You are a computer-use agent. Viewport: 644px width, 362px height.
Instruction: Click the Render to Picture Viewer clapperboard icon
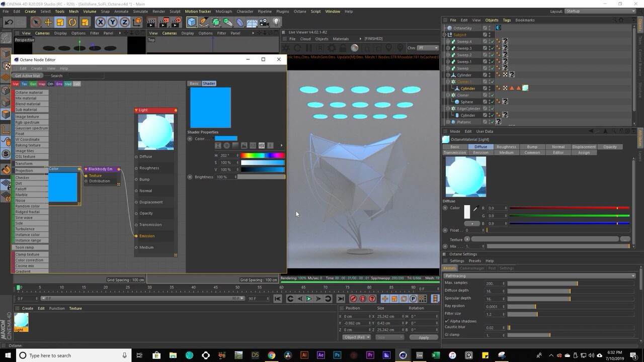pos(164,22)
